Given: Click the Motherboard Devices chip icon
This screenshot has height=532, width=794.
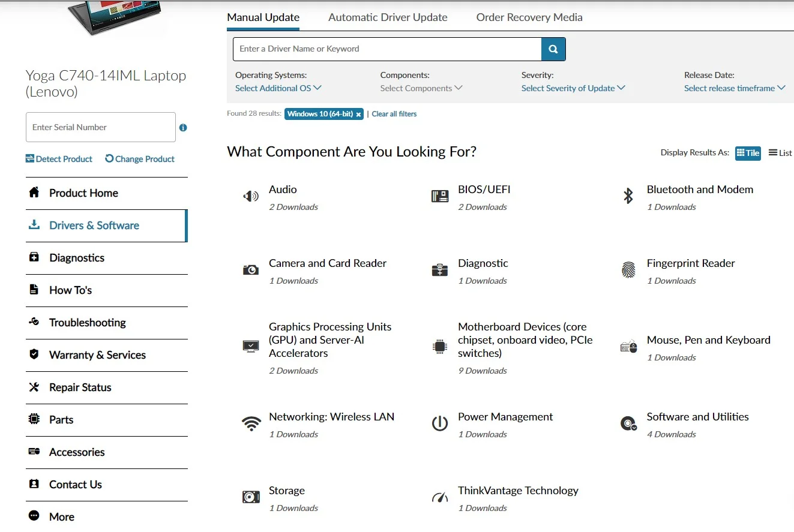Looking at the screenshot, I should click(x=440, y=346).
